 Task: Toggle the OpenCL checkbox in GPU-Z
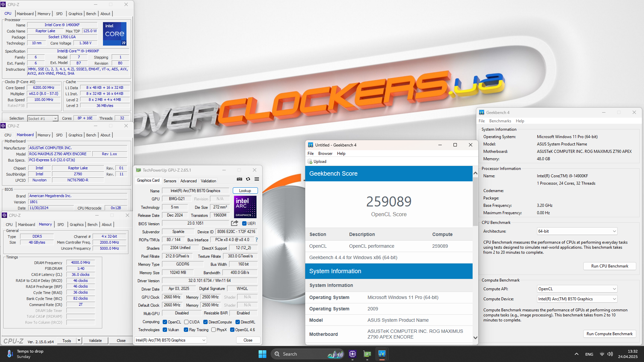165,322
